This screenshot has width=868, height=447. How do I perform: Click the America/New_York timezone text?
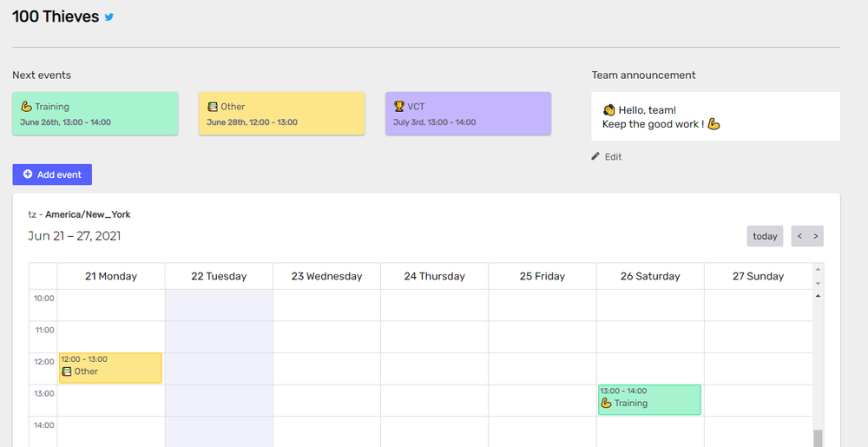[x=88, y=214]
